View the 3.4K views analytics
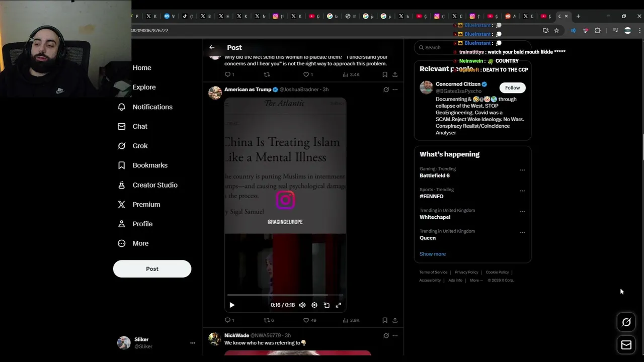 pyautogui.click(x=351, y=74)
